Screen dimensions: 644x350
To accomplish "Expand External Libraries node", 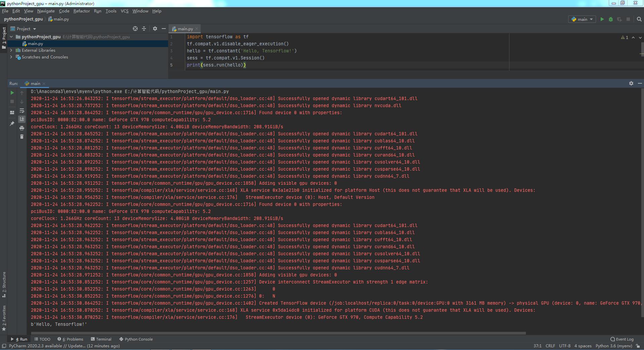I will (x=11, y=50).
